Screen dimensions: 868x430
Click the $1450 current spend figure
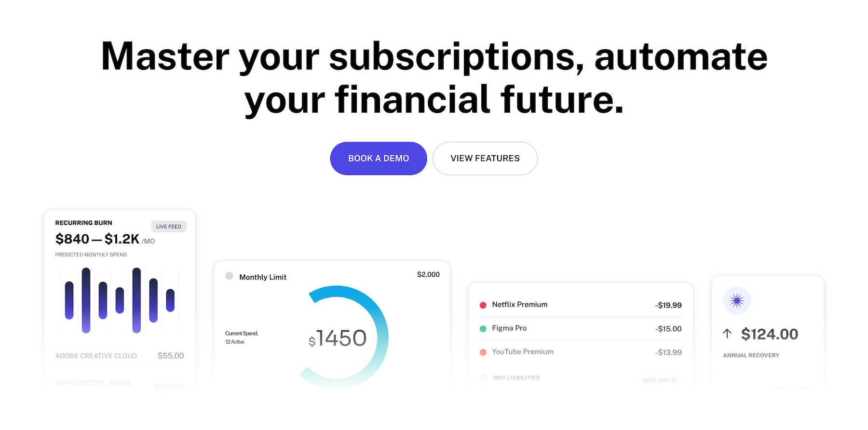point(338,338)
